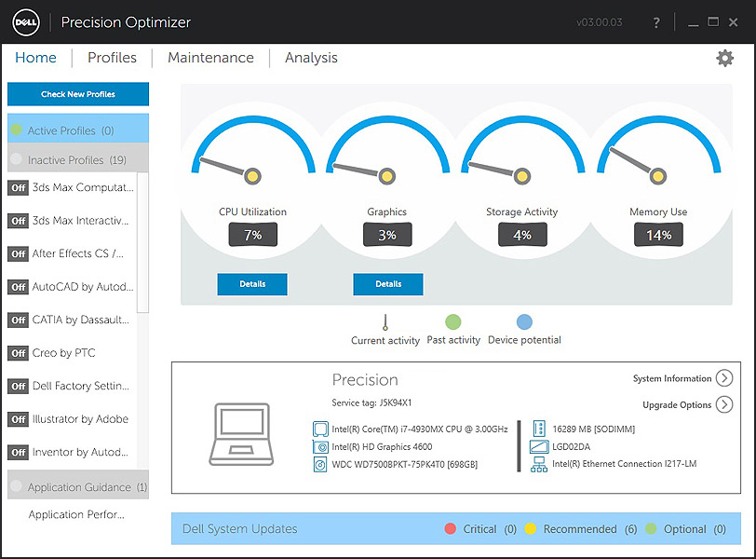This screenshot has height=559, width=756.
Task: Toggle 3ds Max Interactiv... profile Off switch
Action: [19, 221]
